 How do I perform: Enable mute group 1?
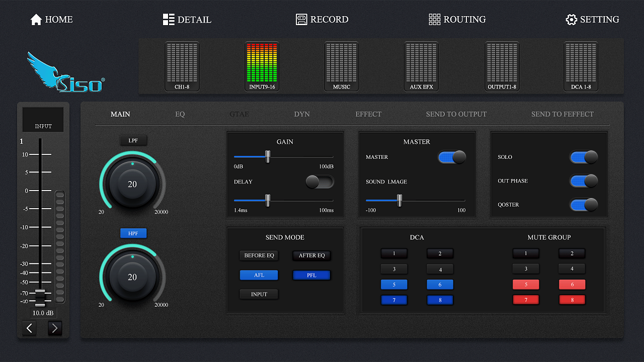click(x=526, y=253)
